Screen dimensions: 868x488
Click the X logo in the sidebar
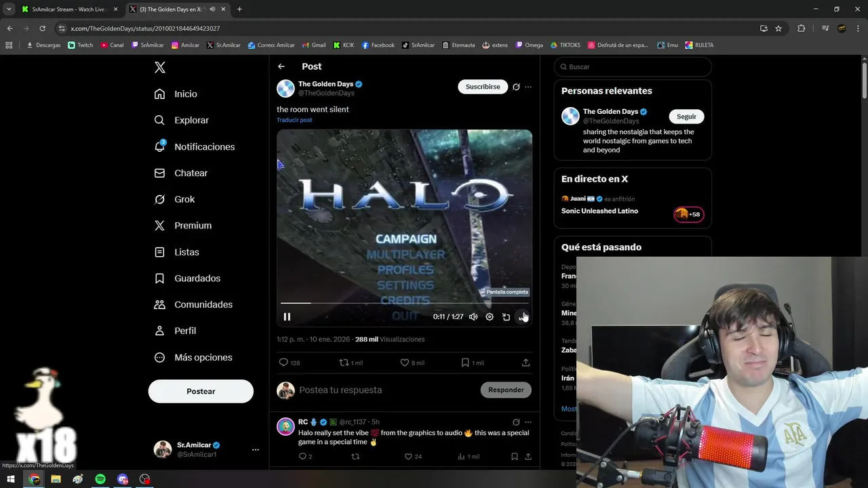(x=159, y=67)
